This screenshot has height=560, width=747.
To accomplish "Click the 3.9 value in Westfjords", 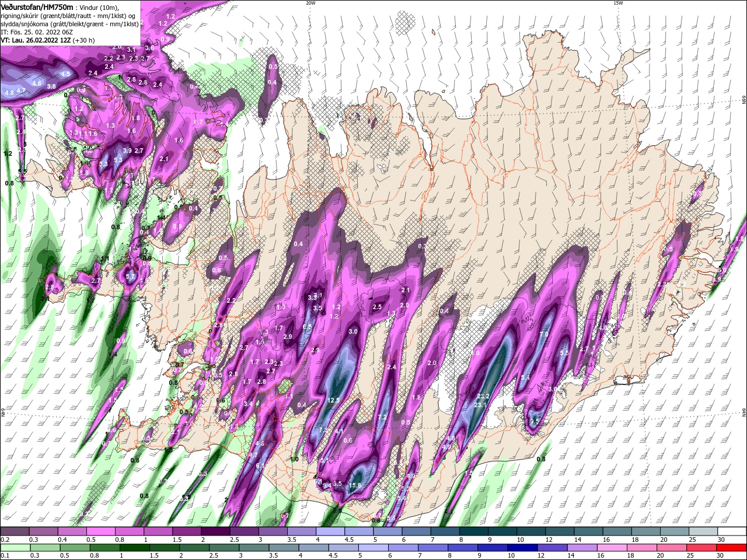I will click(127, 150).
